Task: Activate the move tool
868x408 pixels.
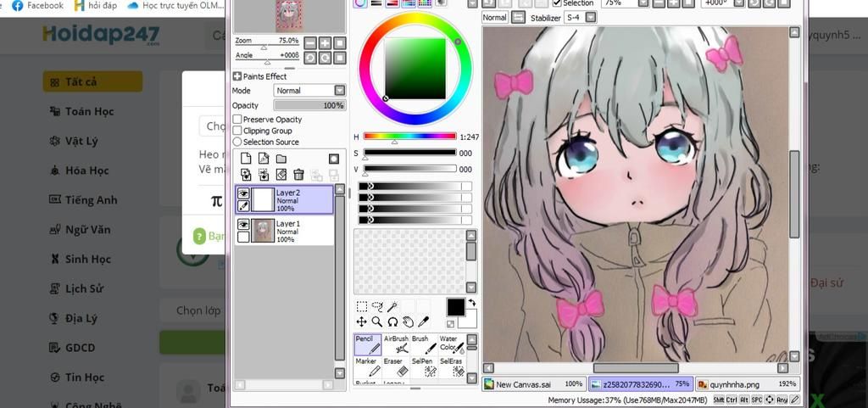Action: [361, 321]
